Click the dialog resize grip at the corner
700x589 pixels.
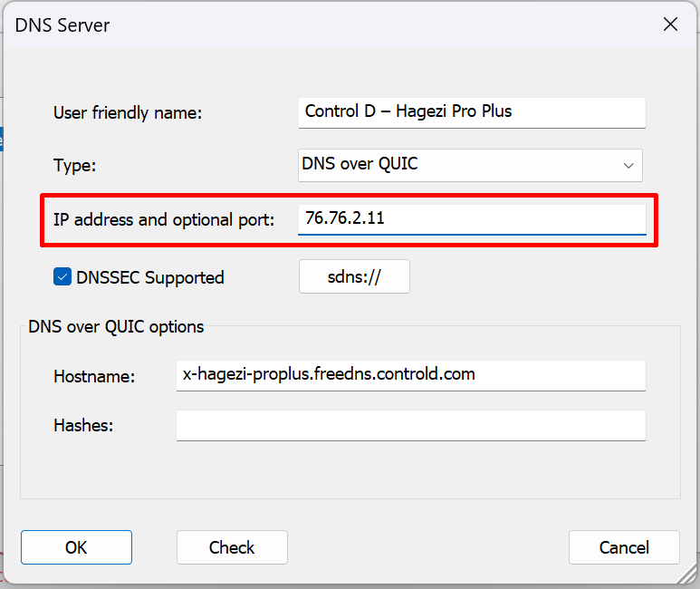point(687,575)
